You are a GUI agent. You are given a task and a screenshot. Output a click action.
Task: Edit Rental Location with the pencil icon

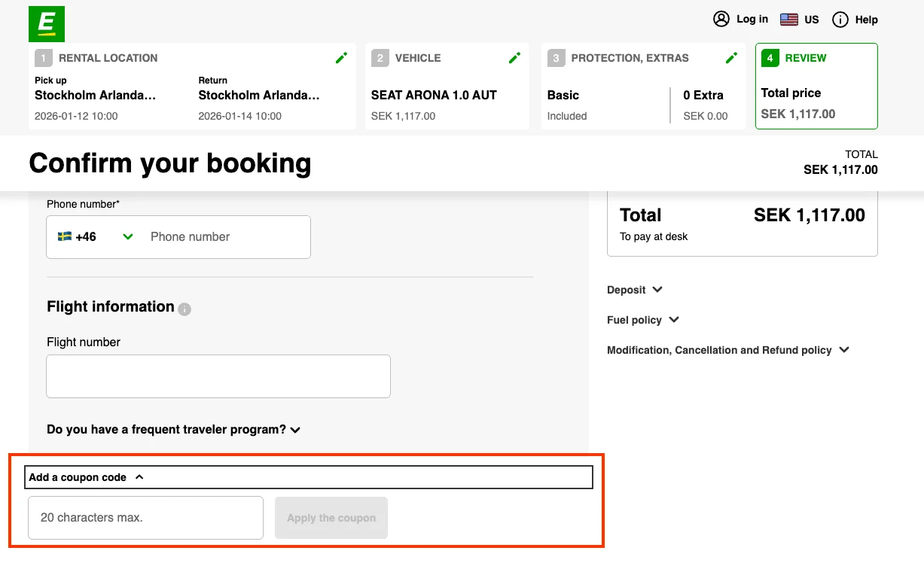tap(341, 57)
